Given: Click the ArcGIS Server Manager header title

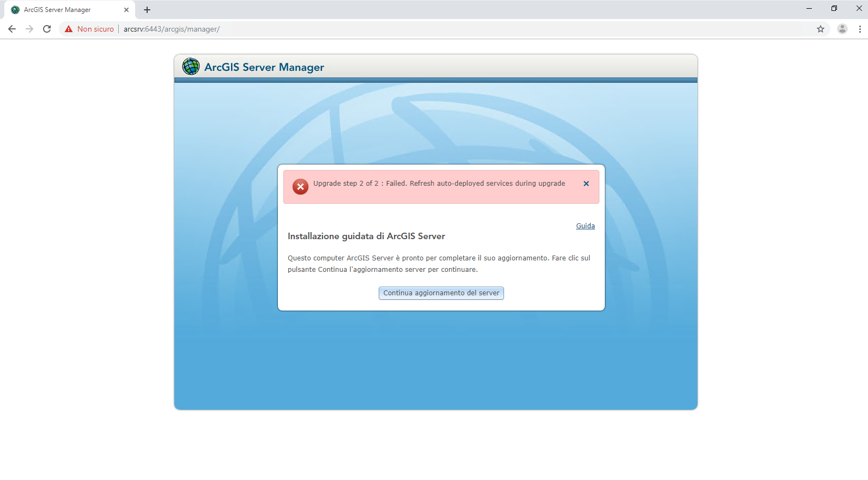Looking at the screenshot, I should point(264,67).
